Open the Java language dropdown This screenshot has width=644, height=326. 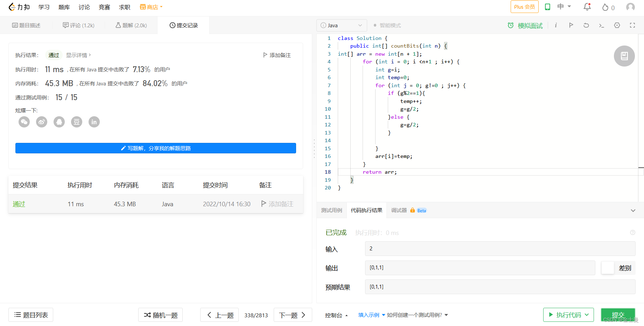click(342, 25)
